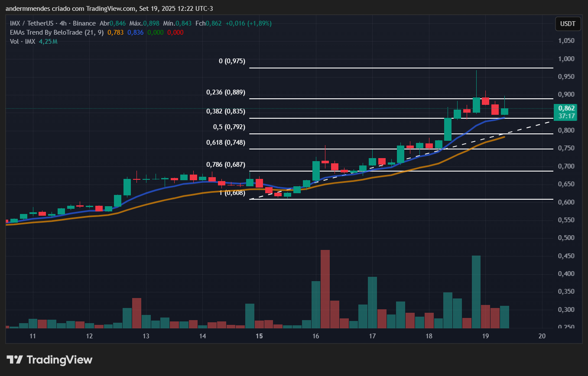Open the USDT currency selector

coord(568,23)
